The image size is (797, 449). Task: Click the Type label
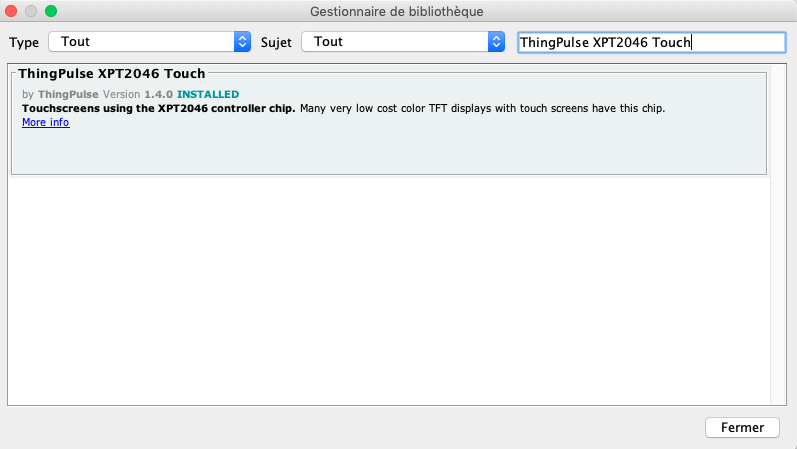(24, 43)
